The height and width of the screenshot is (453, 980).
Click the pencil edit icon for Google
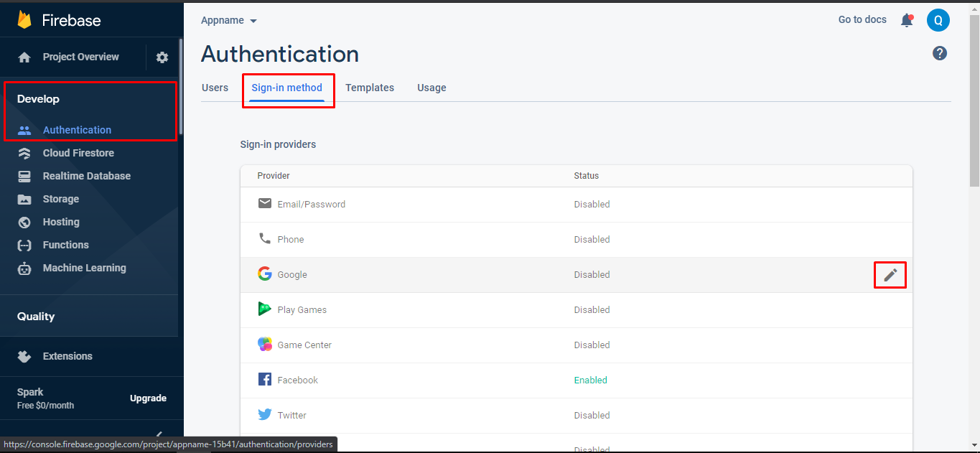click(890, 275)
